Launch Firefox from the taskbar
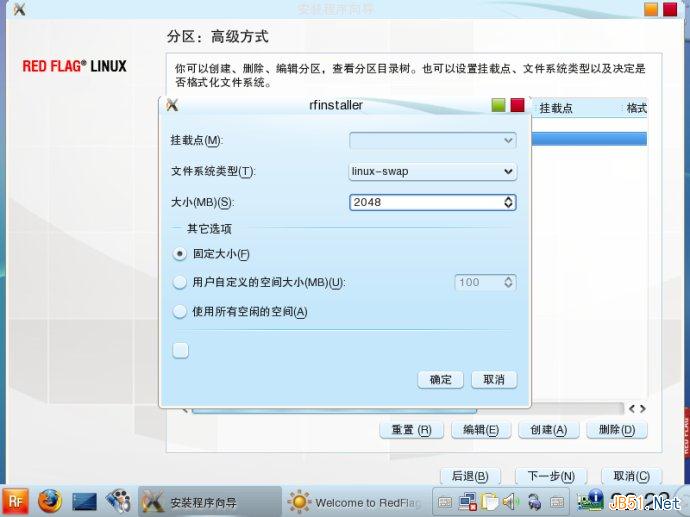 click(50, 502)
